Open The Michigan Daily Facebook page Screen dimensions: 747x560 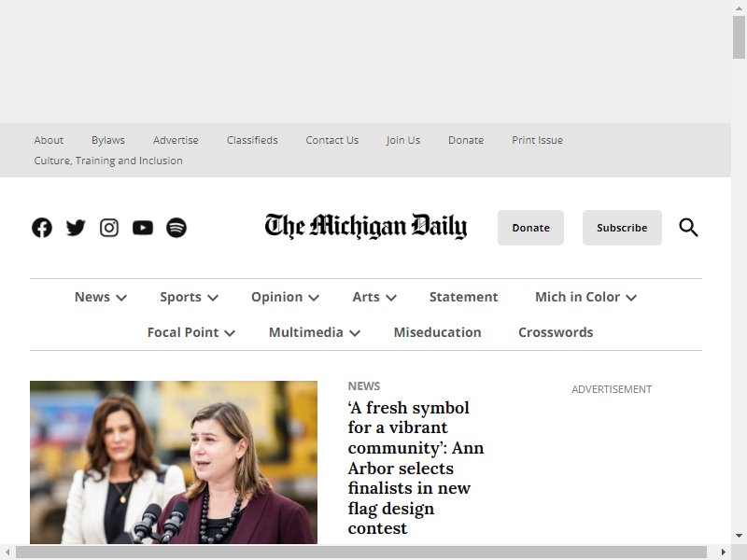(x=42, y=228)
